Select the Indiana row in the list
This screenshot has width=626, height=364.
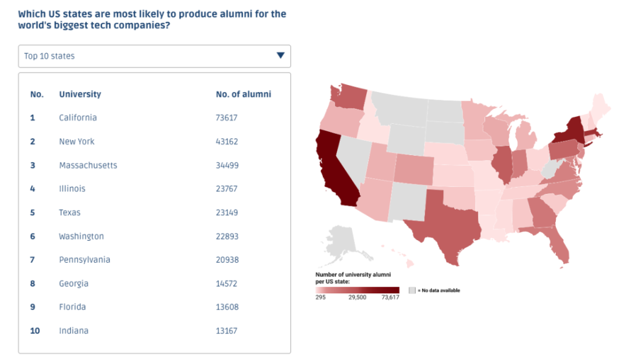click(73, 330)
